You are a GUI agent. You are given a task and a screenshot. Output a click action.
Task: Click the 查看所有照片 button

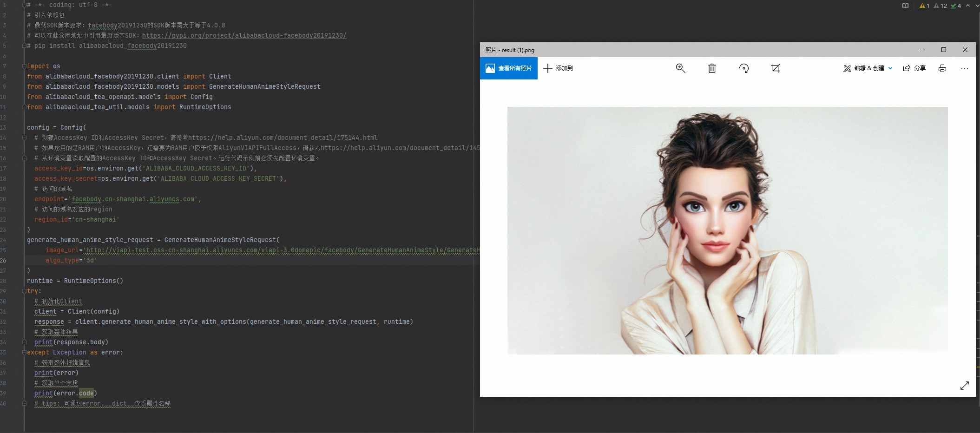coord(509,68)
